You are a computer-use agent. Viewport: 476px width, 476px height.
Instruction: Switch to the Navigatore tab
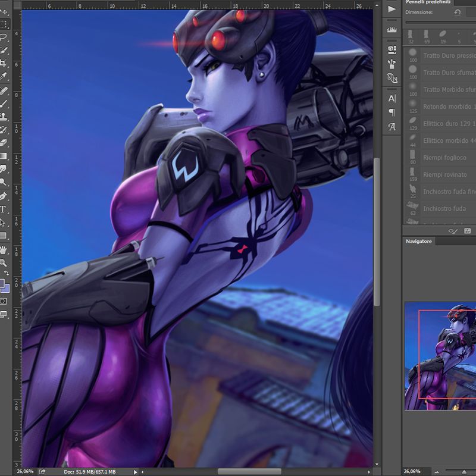pos(419,242)
